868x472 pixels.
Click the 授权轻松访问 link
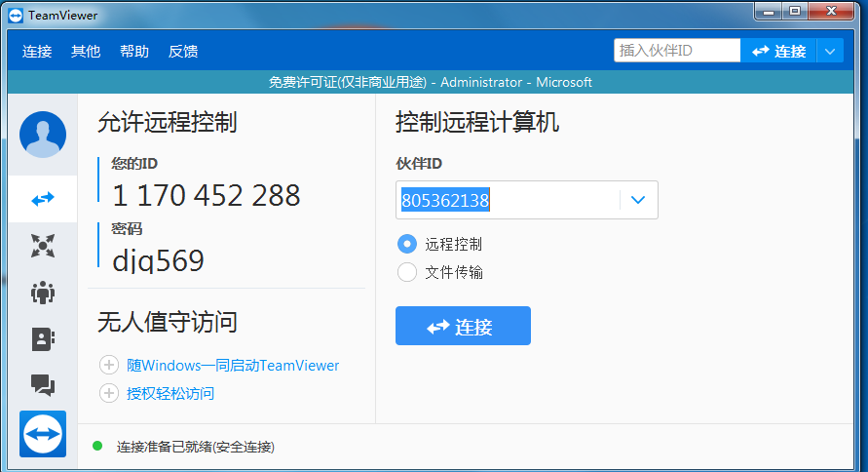(x=170, y=394)
